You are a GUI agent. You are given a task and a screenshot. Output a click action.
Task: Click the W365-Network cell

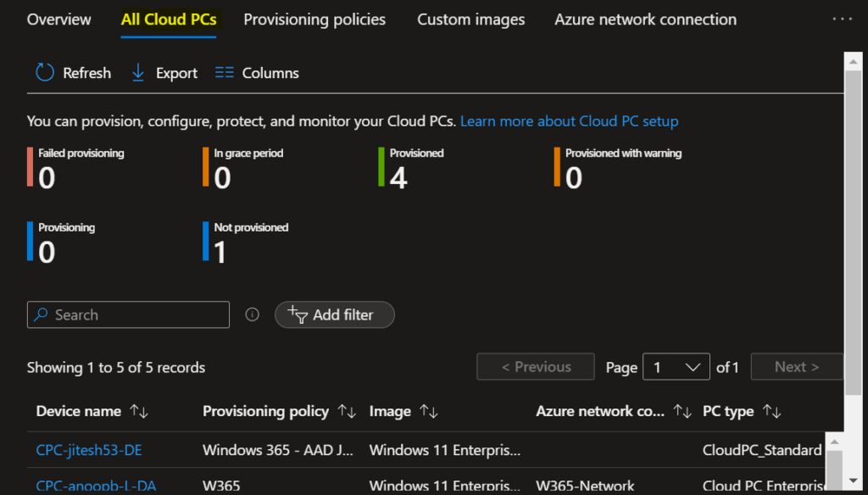point(585,487)
